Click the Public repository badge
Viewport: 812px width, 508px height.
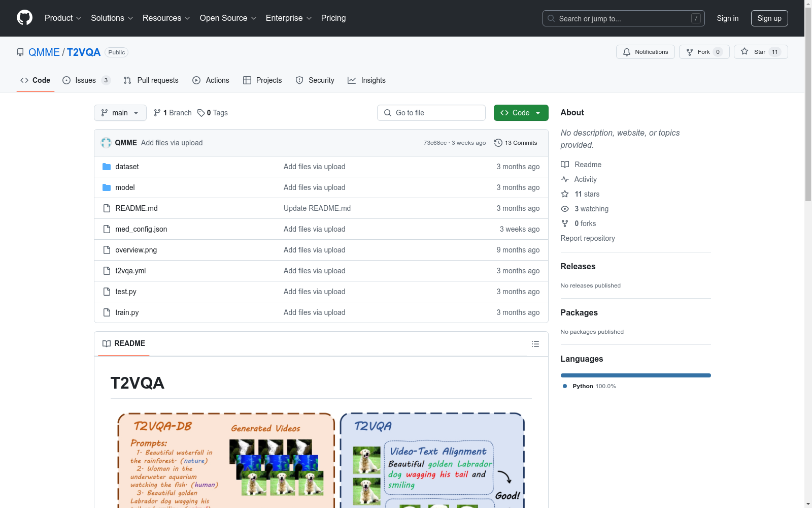[x=117, y=52]
